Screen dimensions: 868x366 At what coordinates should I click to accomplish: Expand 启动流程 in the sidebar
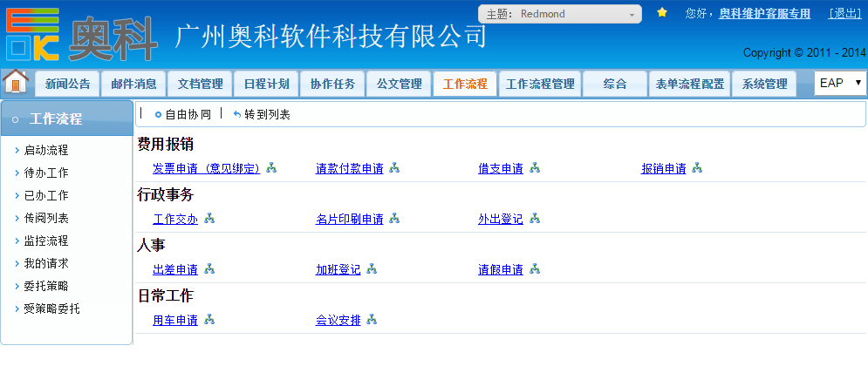click(x=45, y=150)
